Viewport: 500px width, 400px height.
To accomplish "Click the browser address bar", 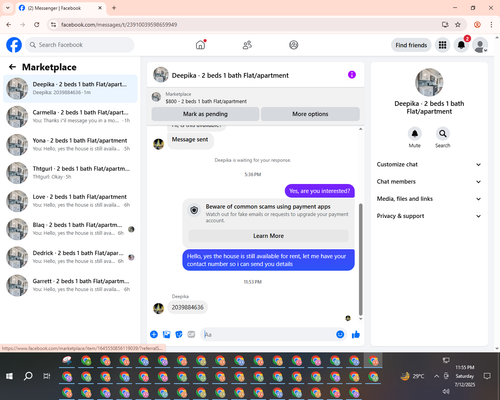I will [x=248, y=25].
